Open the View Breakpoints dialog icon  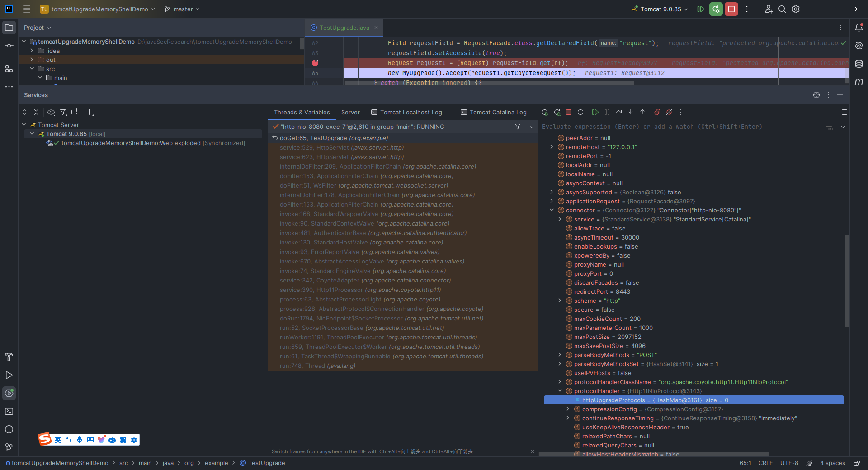coord(657,112)
